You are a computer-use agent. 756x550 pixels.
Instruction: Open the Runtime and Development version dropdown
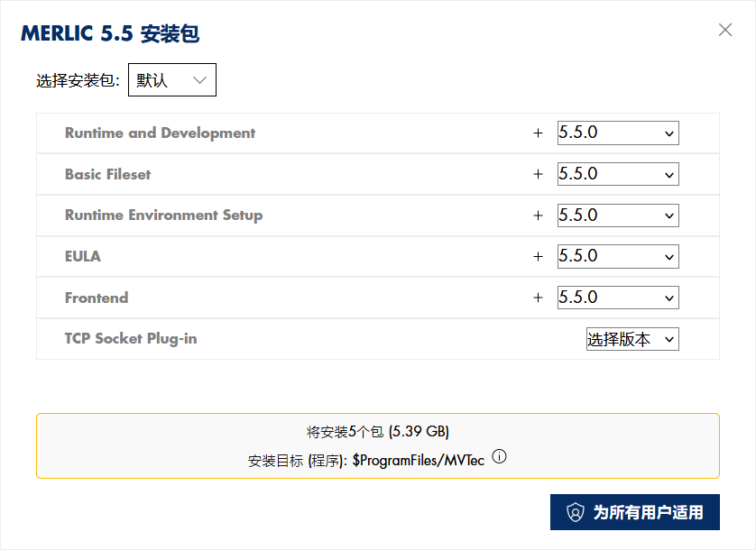(x=618, y=133)
